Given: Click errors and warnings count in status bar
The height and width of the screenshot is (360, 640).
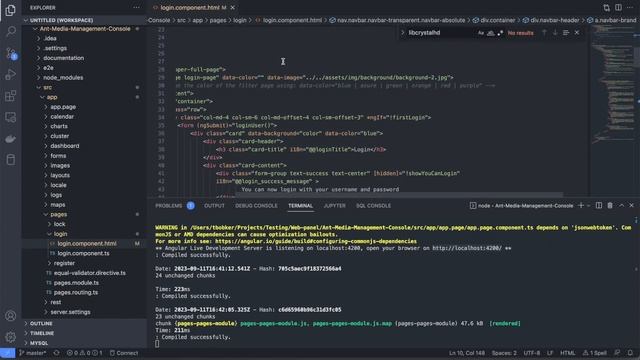Looking at the screenshot, I should point(84,353).
